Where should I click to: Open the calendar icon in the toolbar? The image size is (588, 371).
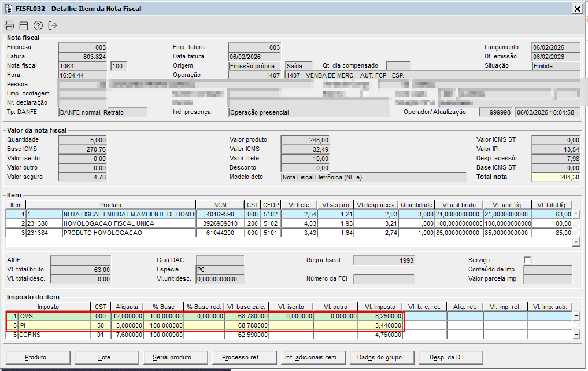24,25
